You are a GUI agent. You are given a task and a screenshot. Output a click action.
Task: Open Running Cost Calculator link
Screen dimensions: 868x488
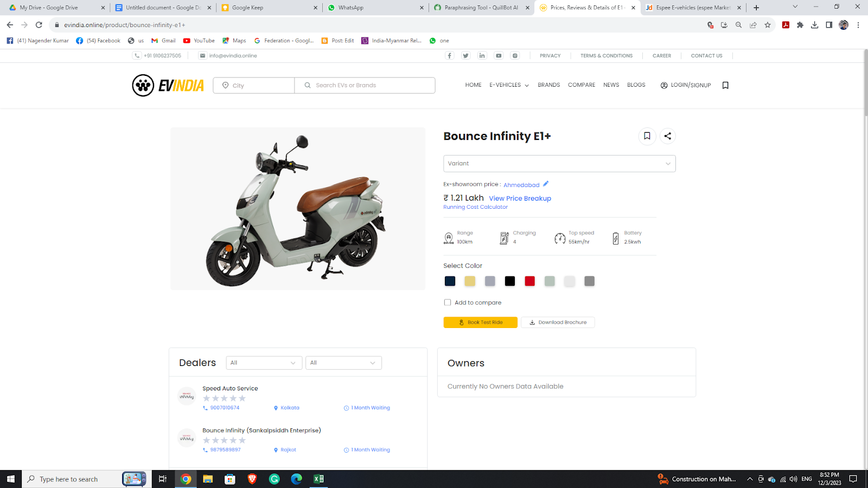pyautogui.click(x=475, y=207)
